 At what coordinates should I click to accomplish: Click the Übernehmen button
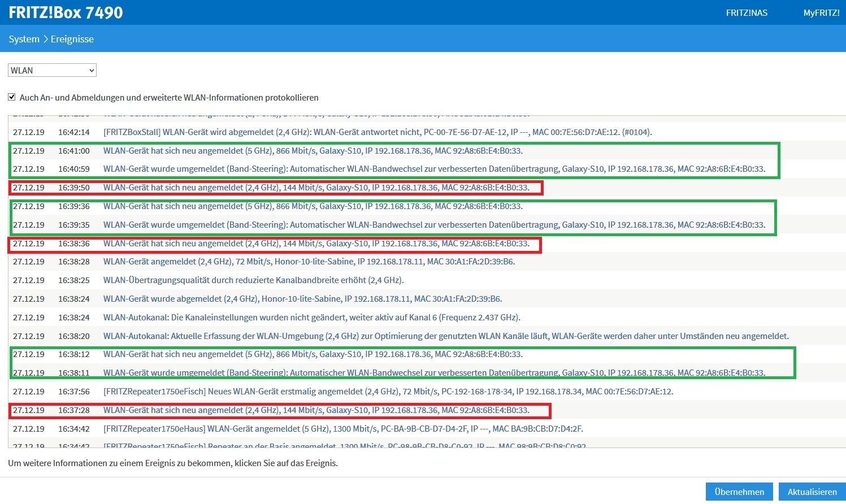[x=739, y=492]
